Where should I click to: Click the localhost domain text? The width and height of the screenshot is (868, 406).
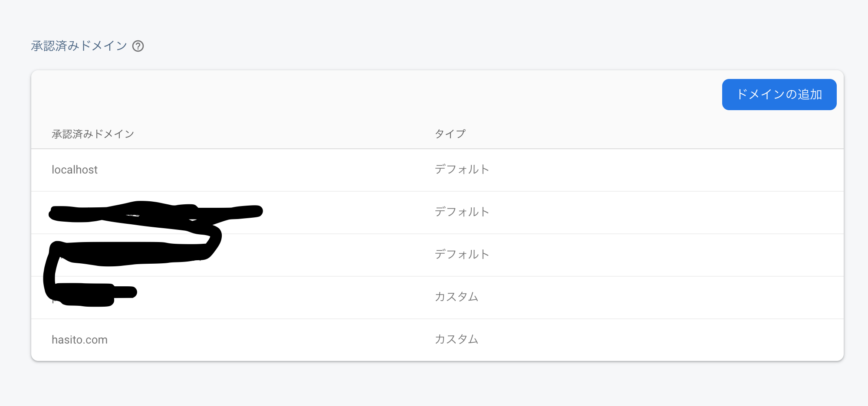click(75, 170)
